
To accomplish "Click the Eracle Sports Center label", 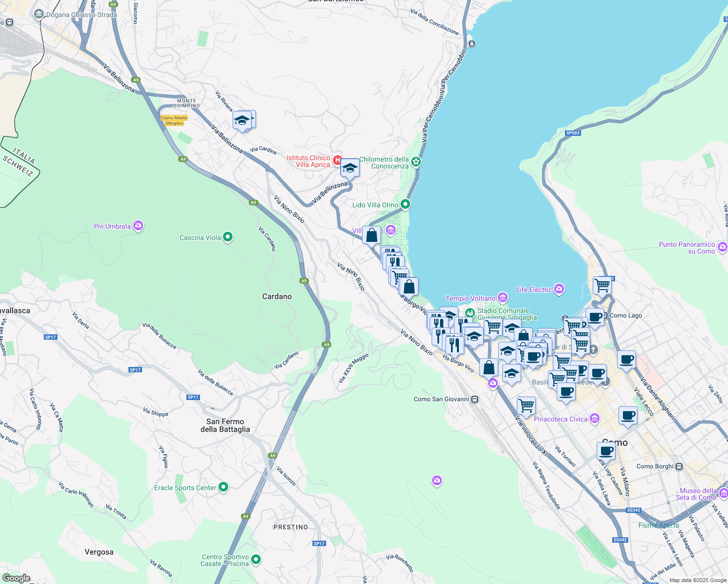I will coord(185,488).
